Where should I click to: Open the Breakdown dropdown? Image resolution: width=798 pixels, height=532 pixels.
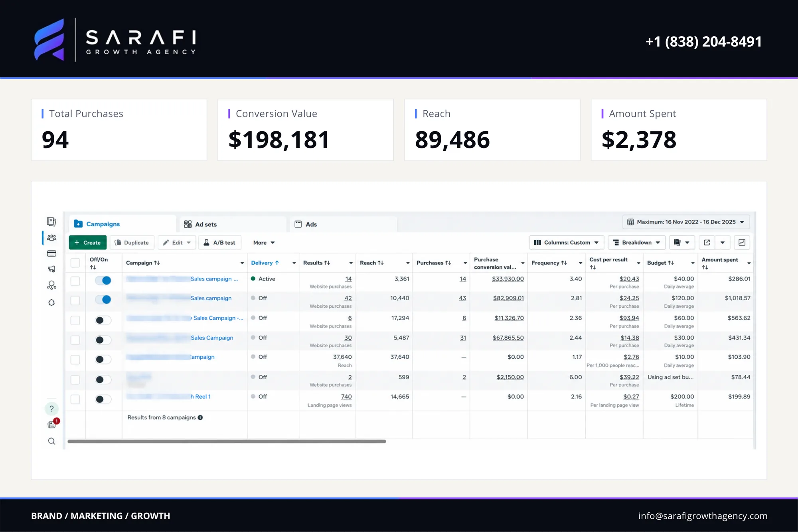636,242
